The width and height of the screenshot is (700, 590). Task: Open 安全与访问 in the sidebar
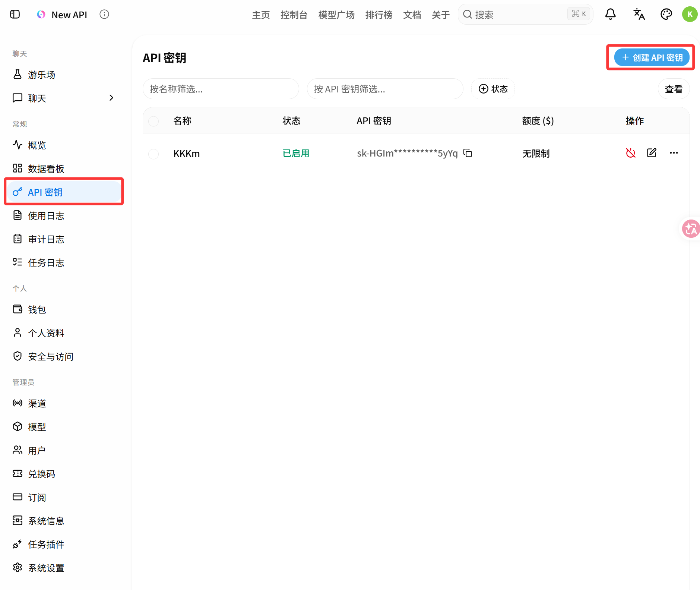tap(64, 356)
